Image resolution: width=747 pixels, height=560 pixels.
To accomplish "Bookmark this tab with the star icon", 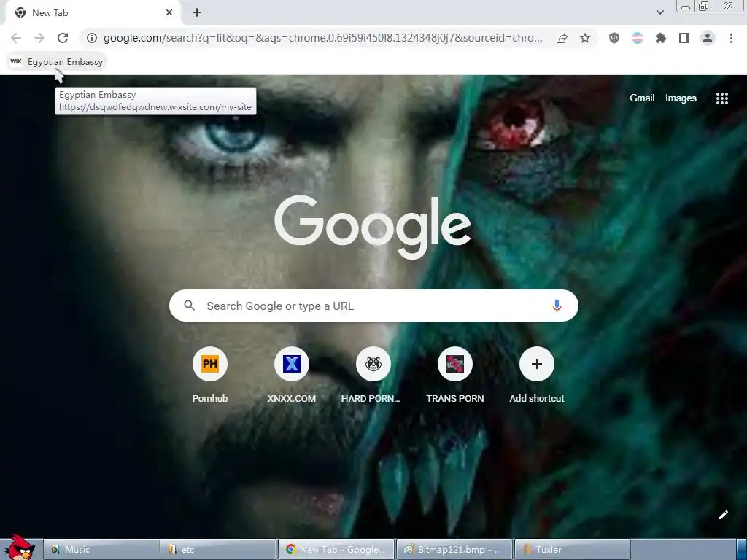I will point(585,38).
